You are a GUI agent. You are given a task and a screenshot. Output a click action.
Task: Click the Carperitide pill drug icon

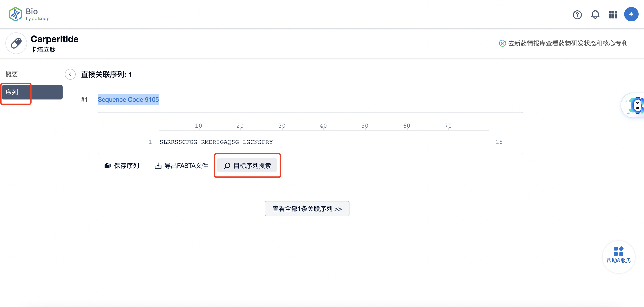pos(16,43)
